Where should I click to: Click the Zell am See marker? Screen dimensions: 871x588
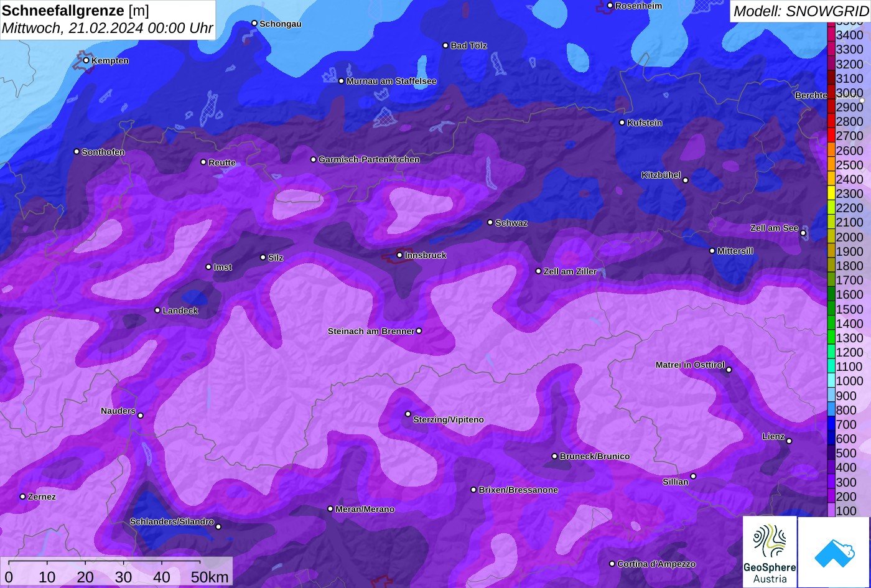tap(803, 233)
